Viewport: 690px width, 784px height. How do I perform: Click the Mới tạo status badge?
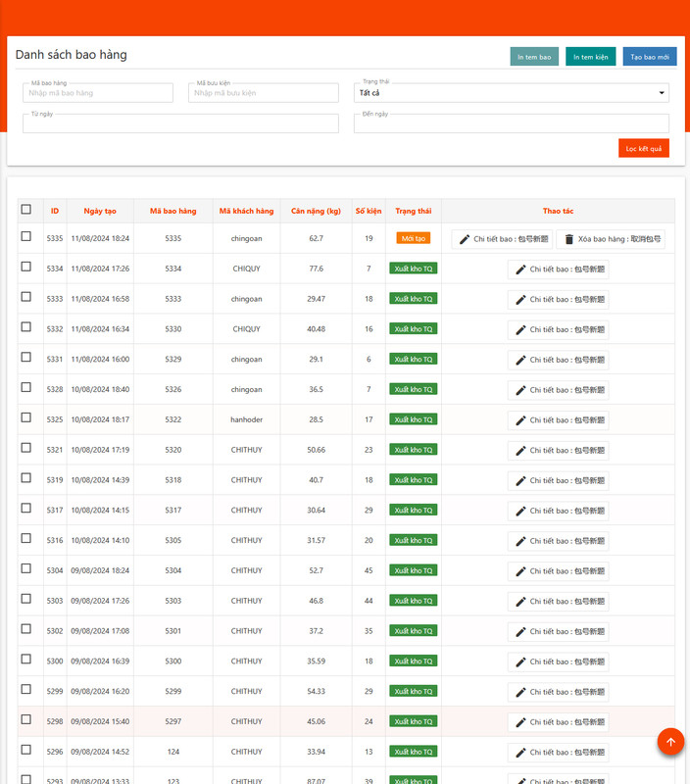(413, 238)
